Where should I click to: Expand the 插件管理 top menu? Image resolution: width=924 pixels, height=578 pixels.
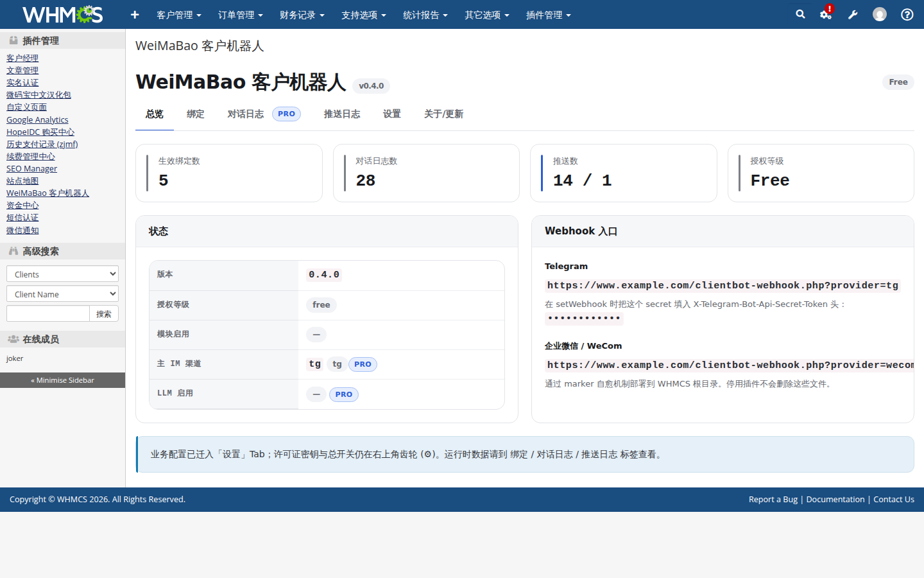pyautogui.click(x=549, y=15)
